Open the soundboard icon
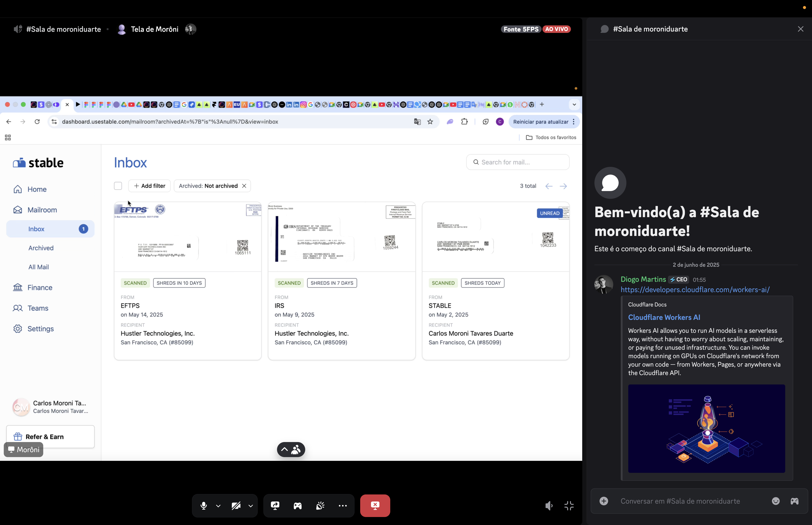The width and height of the screenshot is (812, 525). coord(320,505)
